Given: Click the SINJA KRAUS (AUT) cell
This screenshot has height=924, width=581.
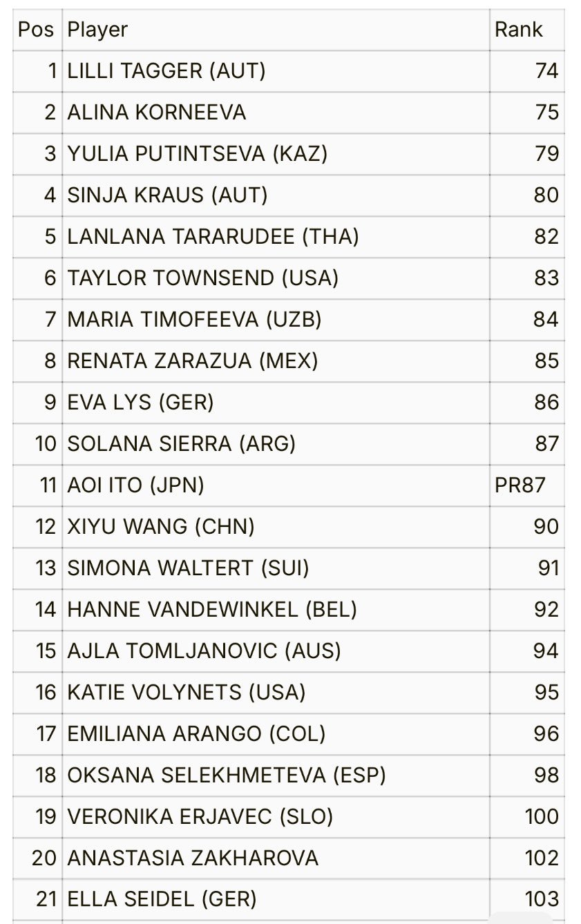Looking at the screenshot, I should [x=276, y=195].
